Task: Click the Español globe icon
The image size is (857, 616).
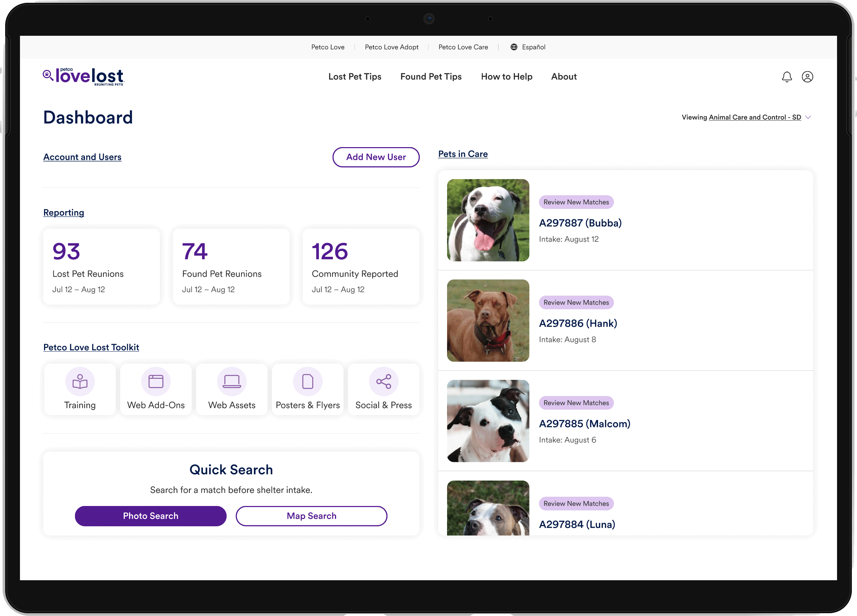Action: tap(513, 47)
